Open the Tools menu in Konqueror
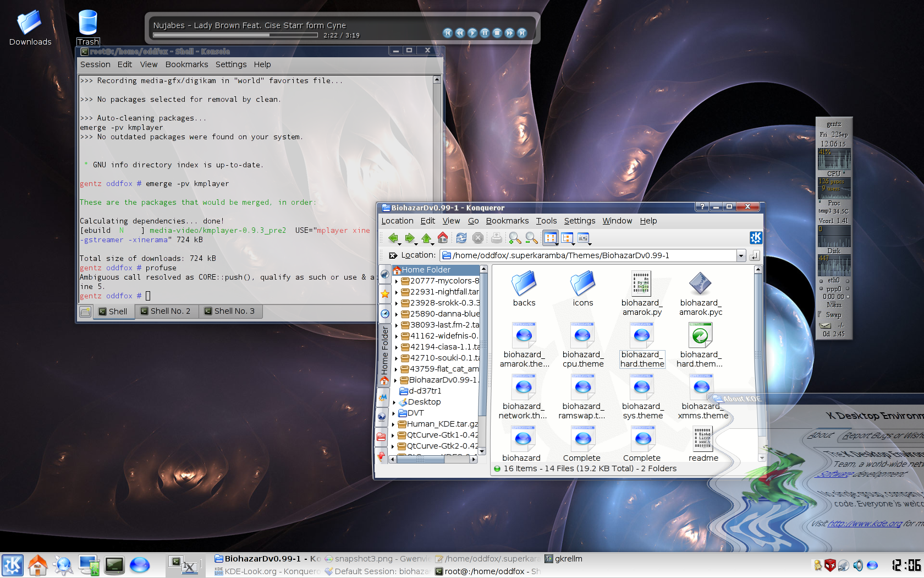The width and height of the screenshot is (924, 578). [x=546, y=221]
